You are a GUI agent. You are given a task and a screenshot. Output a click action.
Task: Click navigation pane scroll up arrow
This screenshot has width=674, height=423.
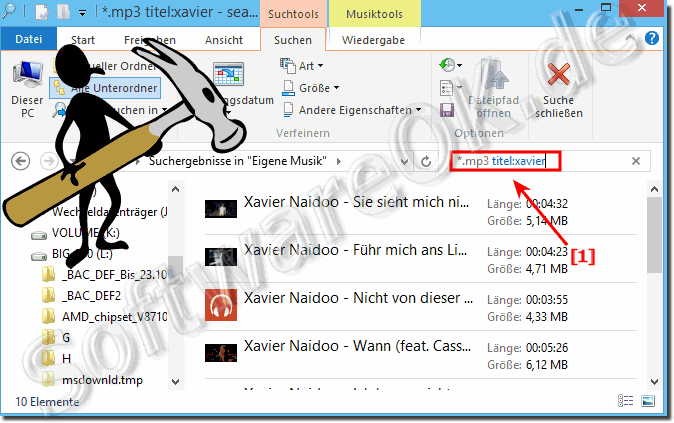click(175, 189)
